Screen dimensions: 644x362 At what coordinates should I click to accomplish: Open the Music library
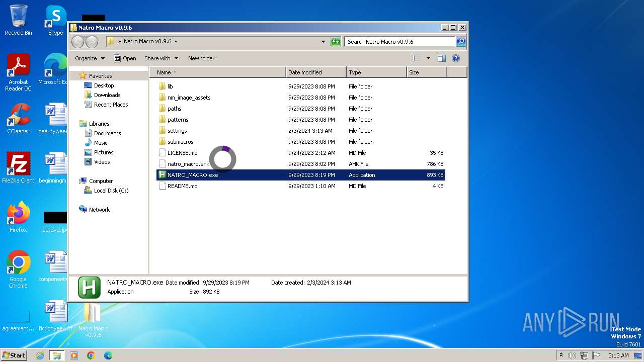coord(101,143)
